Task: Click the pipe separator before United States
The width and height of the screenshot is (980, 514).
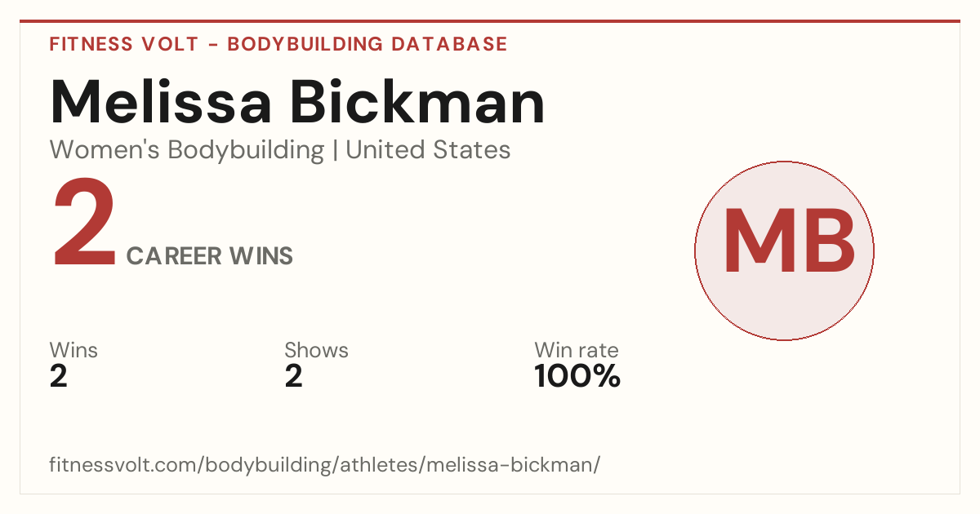Action: click(335, 151)
